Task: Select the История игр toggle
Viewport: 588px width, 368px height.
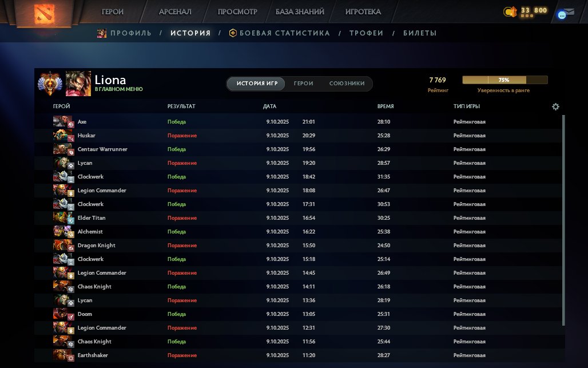Action: pos(257,84)
